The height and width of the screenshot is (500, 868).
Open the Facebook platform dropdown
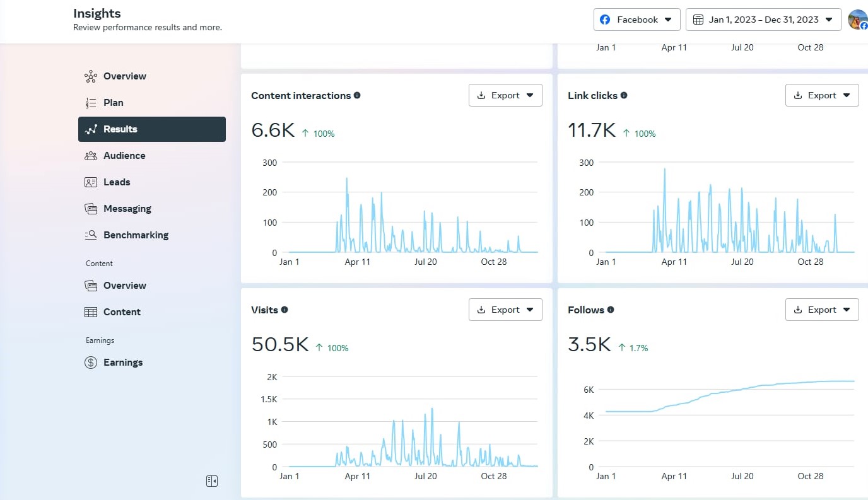coord(636,20)
